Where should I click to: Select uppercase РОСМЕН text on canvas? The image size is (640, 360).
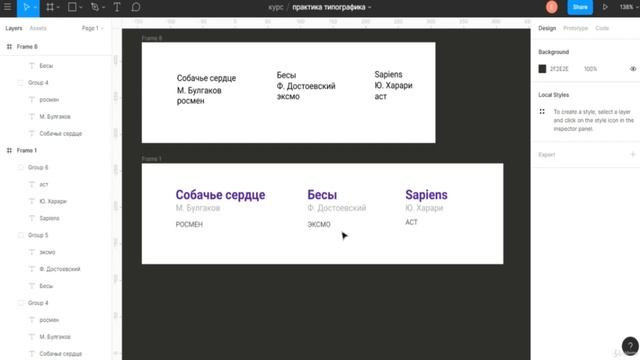pos(189,224)
